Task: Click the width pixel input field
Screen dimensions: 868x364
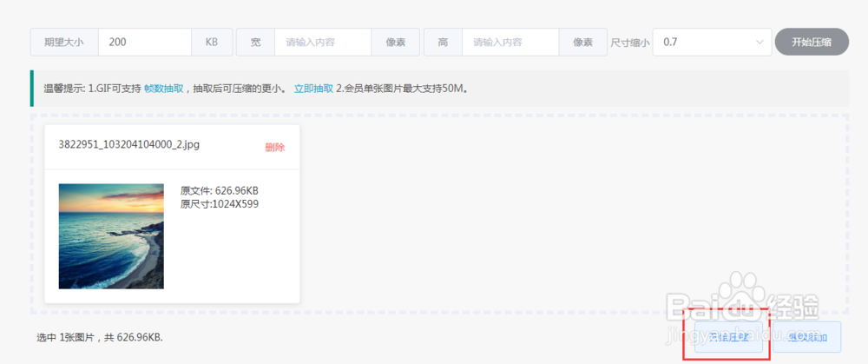Action: (x=322, y=42)
